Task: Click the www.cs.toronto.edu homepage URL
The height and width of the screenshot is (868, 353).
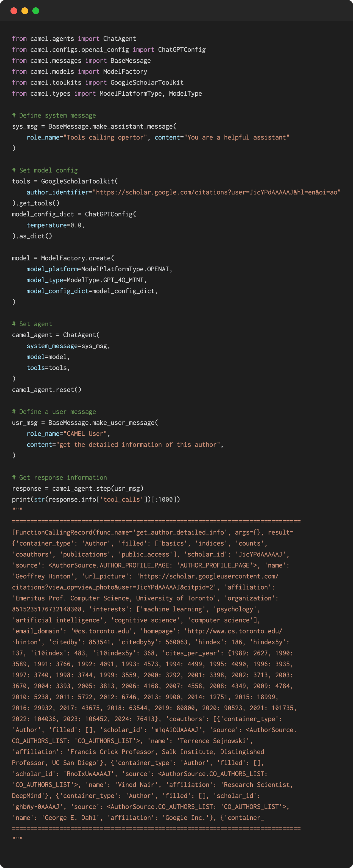Action: [x=234, y=631]
